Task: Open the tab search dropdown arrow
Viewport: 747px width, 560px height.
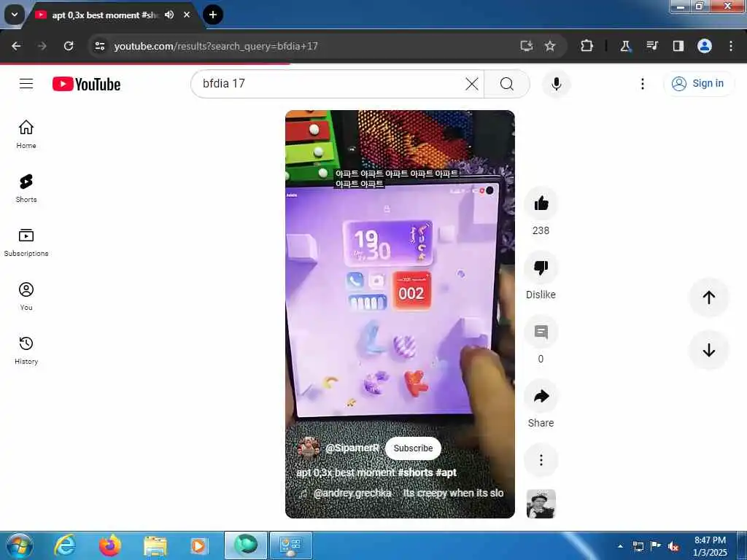Action: coord(15,15)
